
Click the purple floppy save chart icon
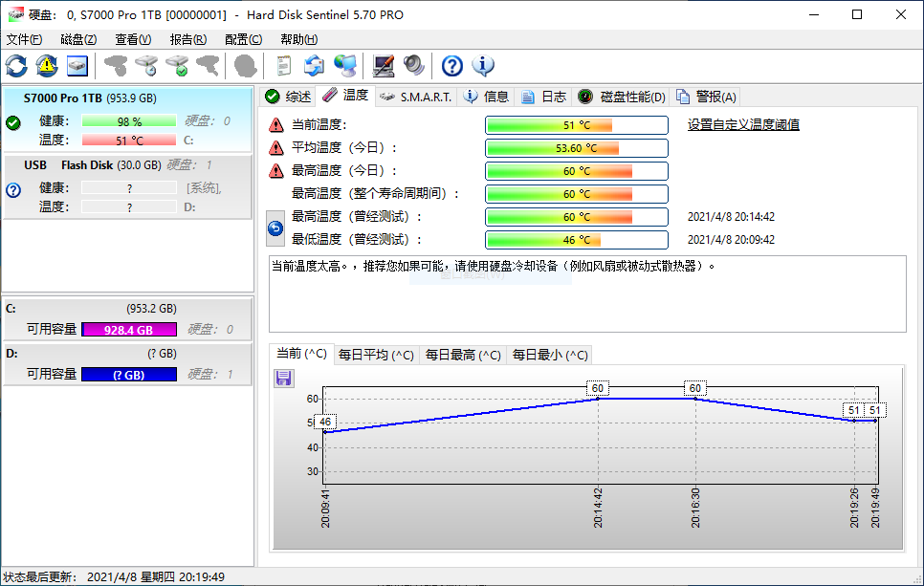pyautogui.click(x=283, y=379)
